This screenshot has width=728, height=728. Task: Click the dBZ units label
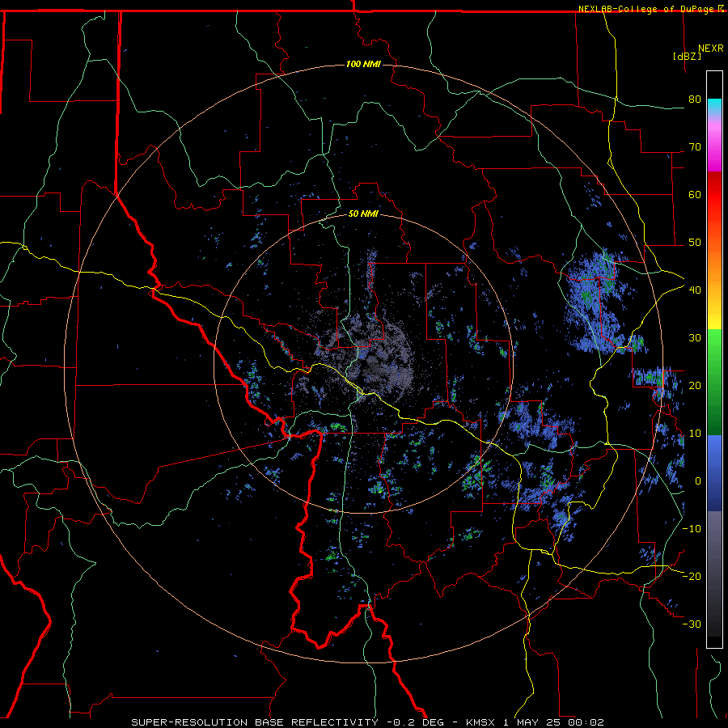(687, 56)
